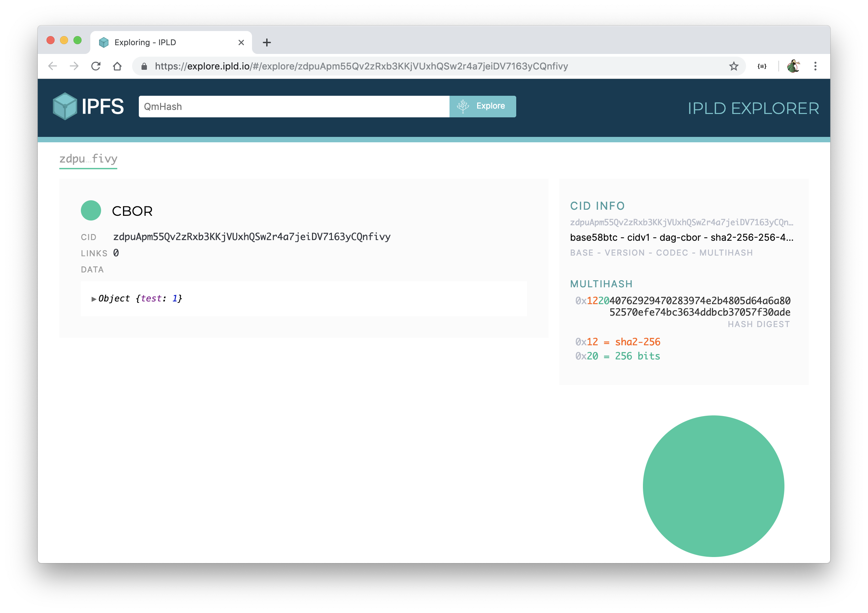Click the CID value in CBOR panel
Screen dimensions: 868x613
coord(252,237)
